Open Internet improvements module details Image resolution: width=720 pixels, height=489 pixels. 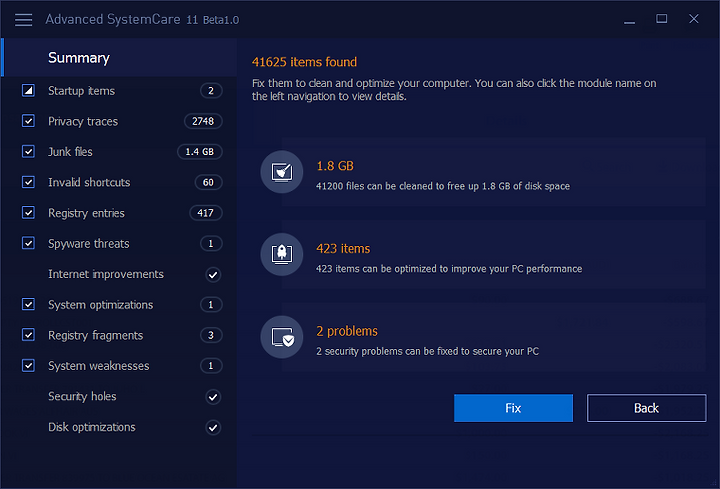point(106,274)
